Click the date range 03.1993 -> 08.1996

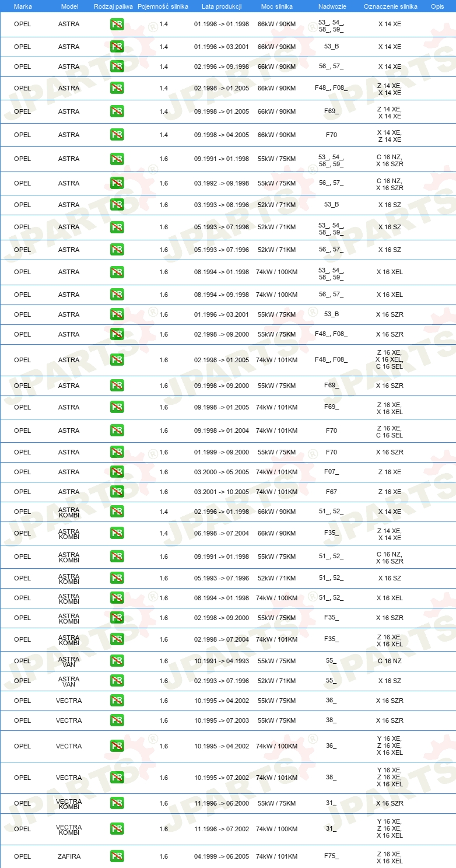click(222, 205)
